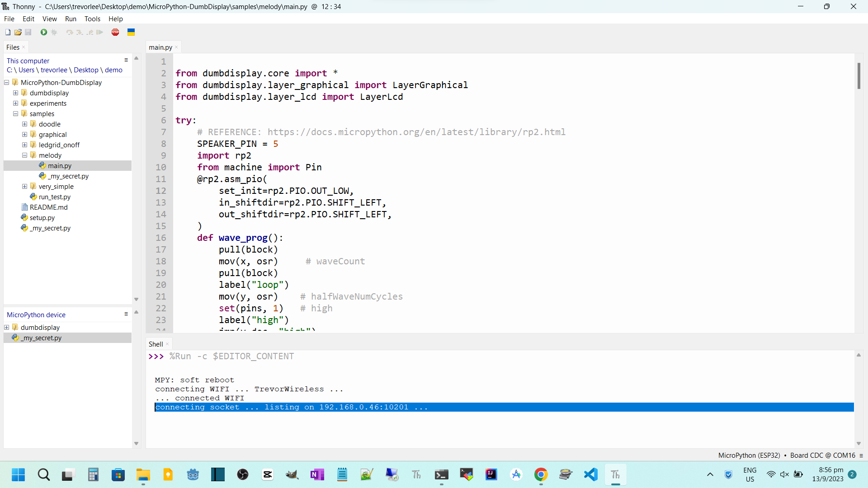Close the main.py editor tab
Viewport: 868px width, 488px height.
[176, 47]
